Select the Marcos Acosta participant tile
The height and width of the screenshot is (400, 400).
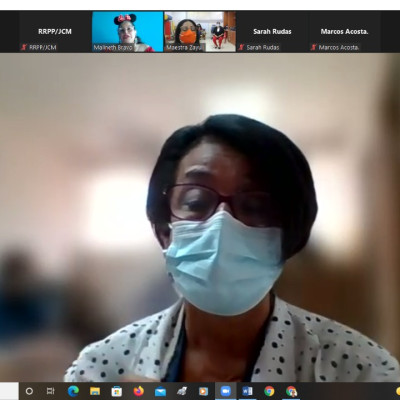pyautogui.click(x=345, y=32)
